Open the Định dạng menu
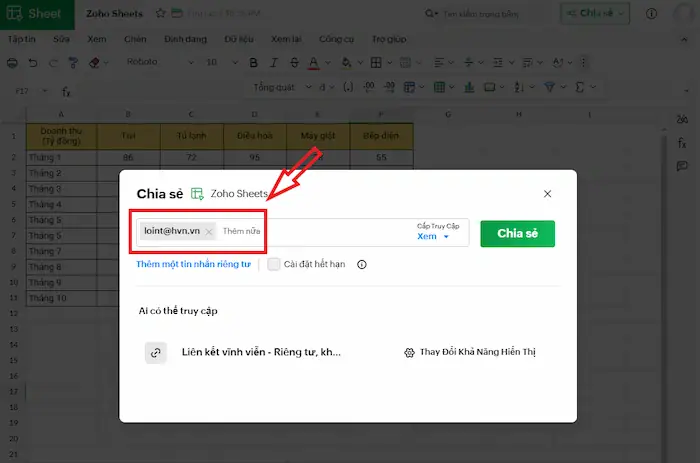Image resolution: width=700 pixels, height=463 pixels. point(185,39)
